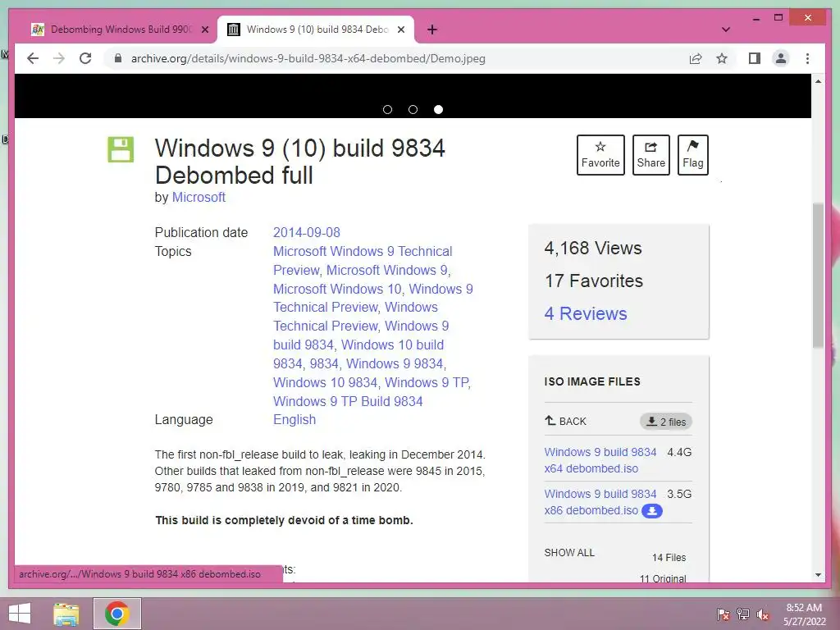Expand the tab search chevron
Viewport: 840px width, 630px height.
click(726, 30)
